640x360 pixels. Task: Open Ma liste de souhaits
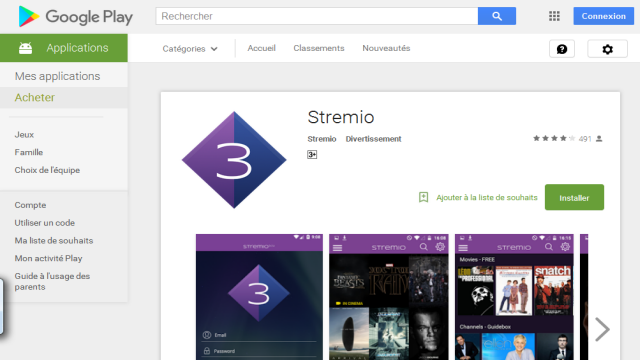point(54,240)
